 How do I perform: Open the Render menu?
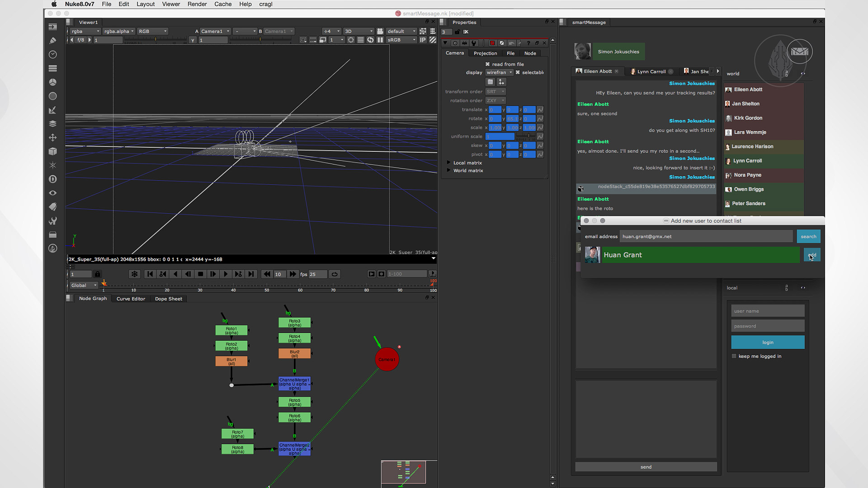197,4
